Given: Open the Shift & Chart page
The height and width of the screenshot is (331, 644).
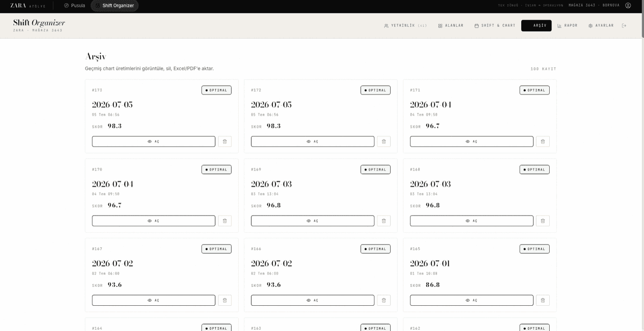Looking at the screenshot, I should pos(495,26).
